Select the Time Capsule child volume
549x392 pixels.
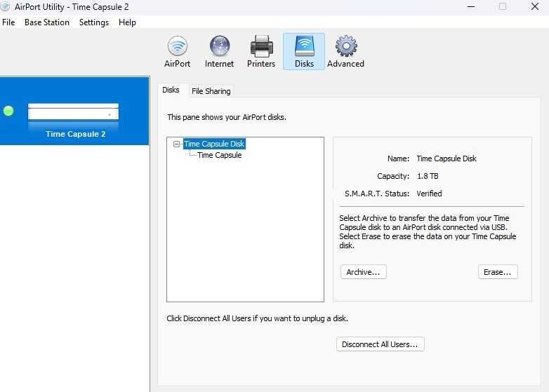(x=219, y=155)
